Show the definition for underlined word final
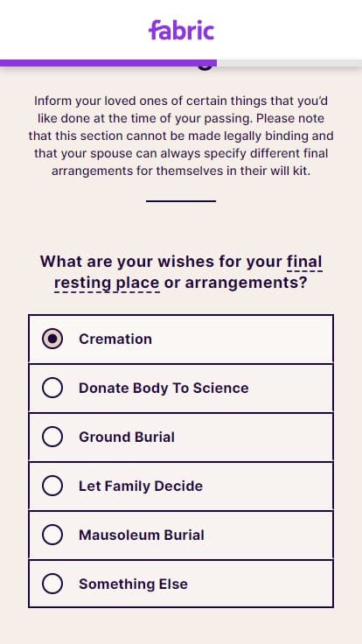 tap(304, 262)
